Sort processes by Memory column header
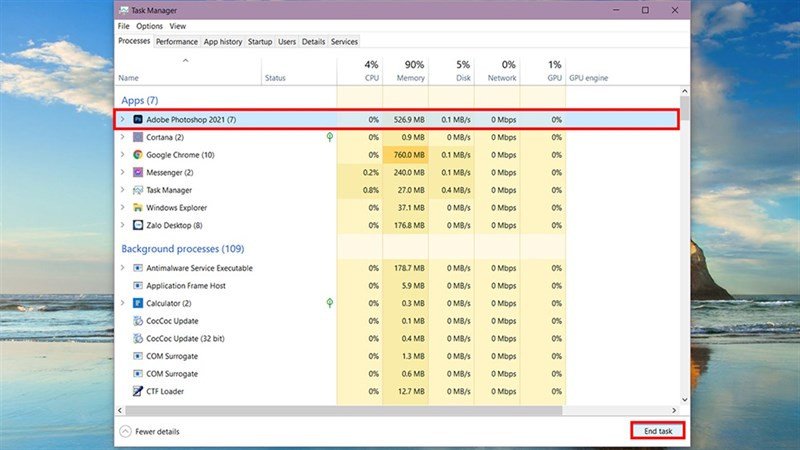Image resolution: width=800 pixels, height=450 pixels. click(410, 71)
